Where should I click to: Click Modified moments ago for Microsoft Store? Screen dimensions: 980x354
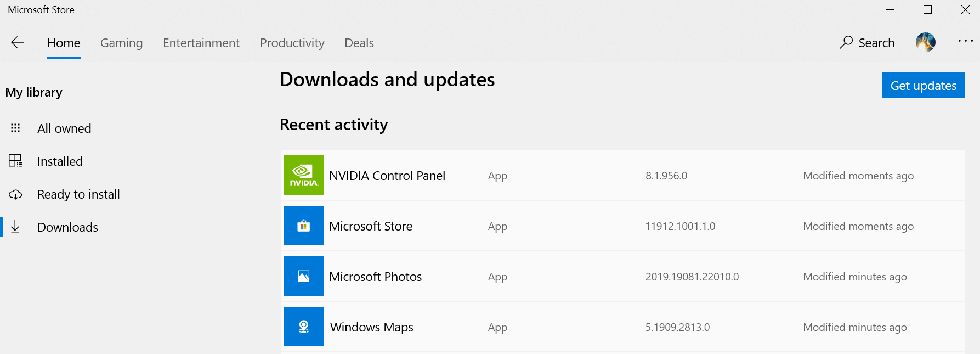click(x=858, y=226)
